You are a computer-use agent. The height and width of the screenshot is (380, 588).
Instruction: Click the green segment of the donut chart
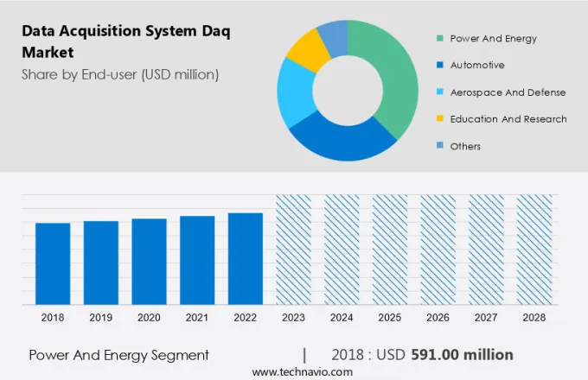click(387, 78)
